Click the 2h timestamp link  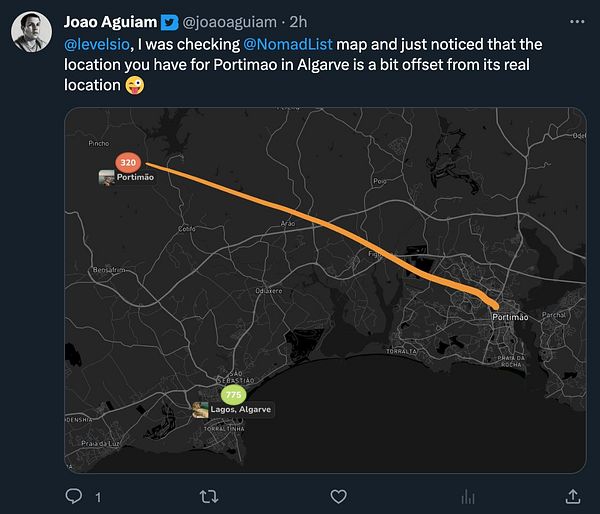(298, 22)
